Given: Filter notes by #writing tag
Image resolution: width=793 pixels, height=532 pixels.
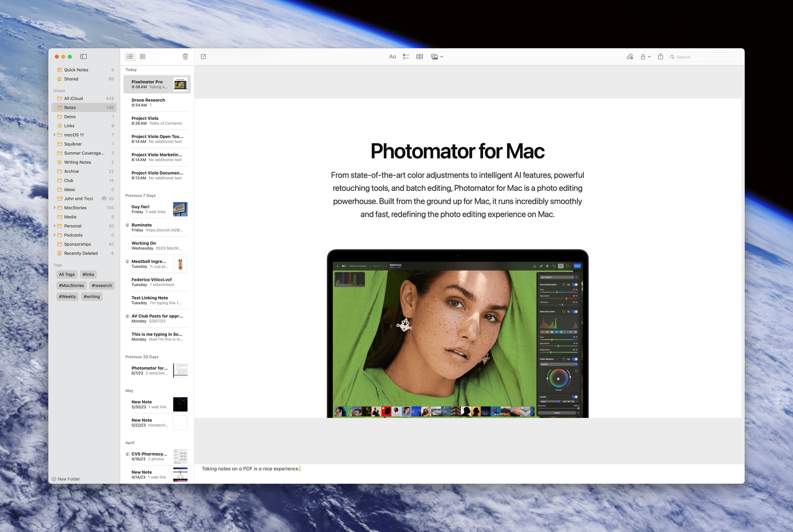Looking at the screenshot, I should 92,297.
